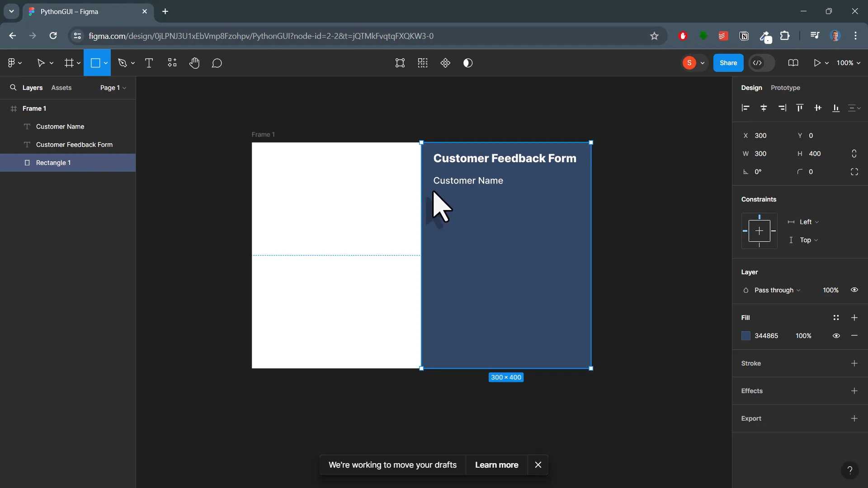Viewport: 868px width, 488px height.
Task: Select the Rectangle 1 layer
Action: pyautogui.click(x=54, y=163)
